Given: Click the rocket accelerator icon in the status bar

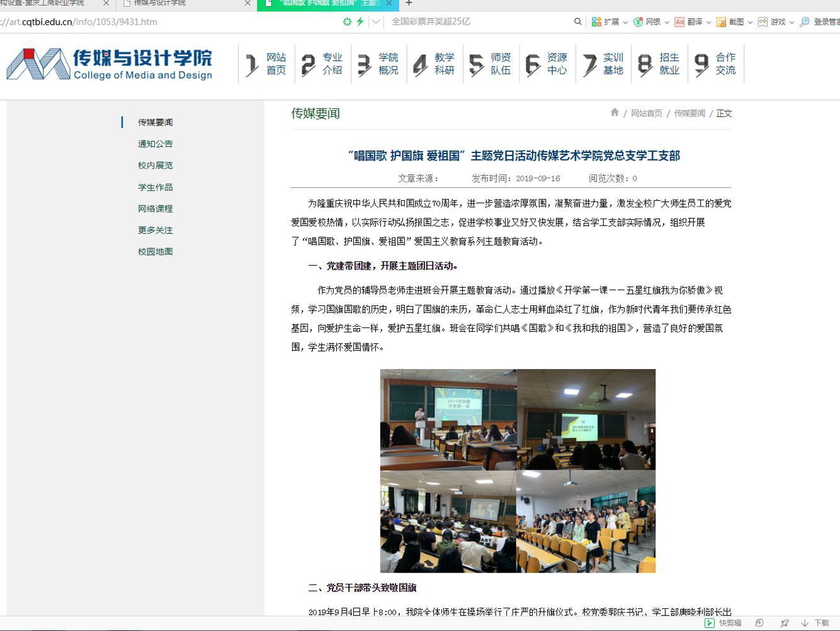Looking at the screenshot, I should 785,623.
